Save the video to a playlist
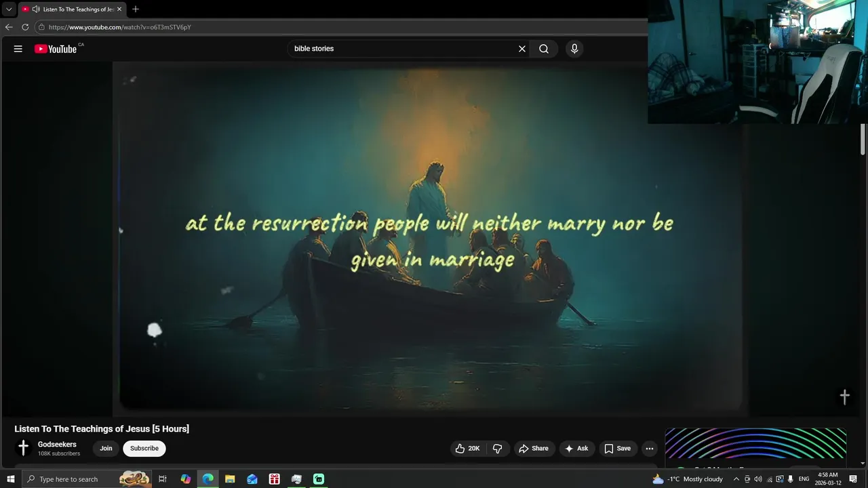This screenshot has width=868, height=488. click(618, 449)
